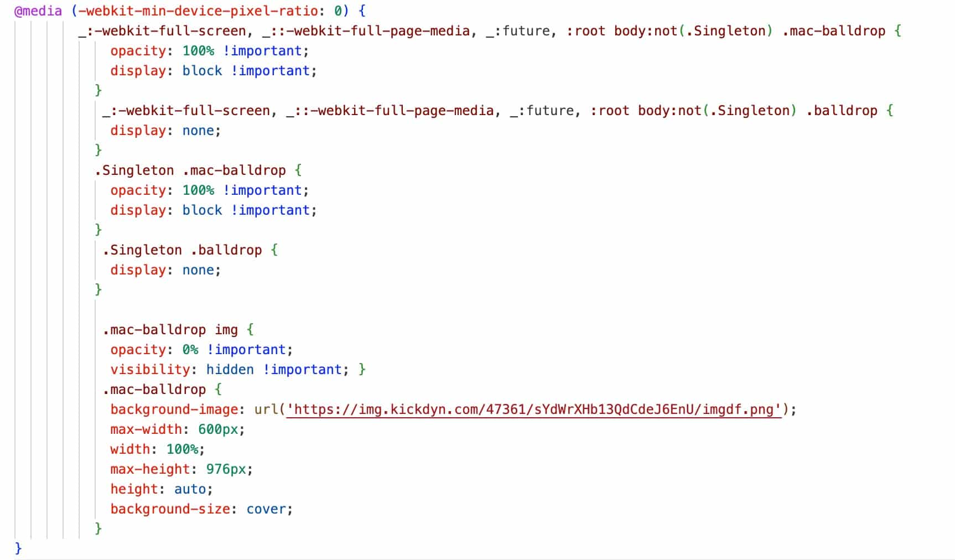The height and width of the screenshot is (560, 955).
Task: Click '!important' after 'hidden'
Action: (302, 370)
